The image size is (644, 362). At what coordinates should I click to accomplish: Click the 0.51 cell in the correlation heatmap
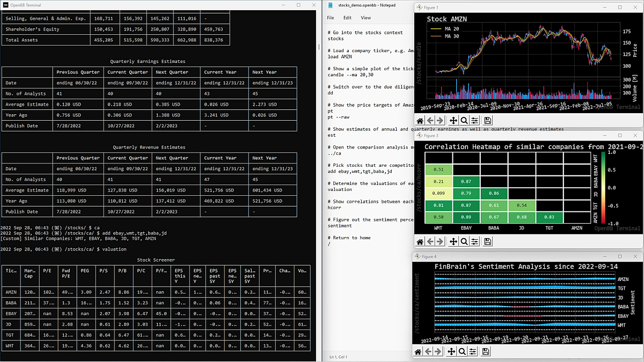pyautogui.click(x=438, y=171)
